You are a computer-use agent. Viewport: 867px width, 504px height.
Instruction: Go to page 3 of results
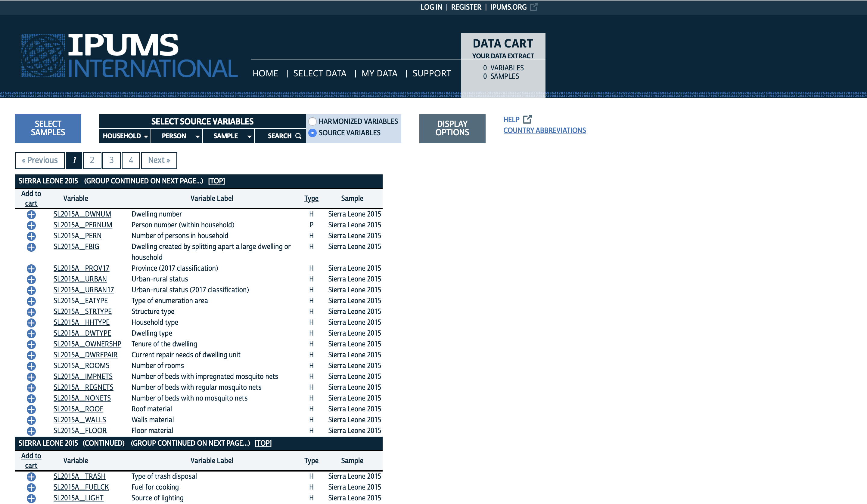click(x=111, y=160)
